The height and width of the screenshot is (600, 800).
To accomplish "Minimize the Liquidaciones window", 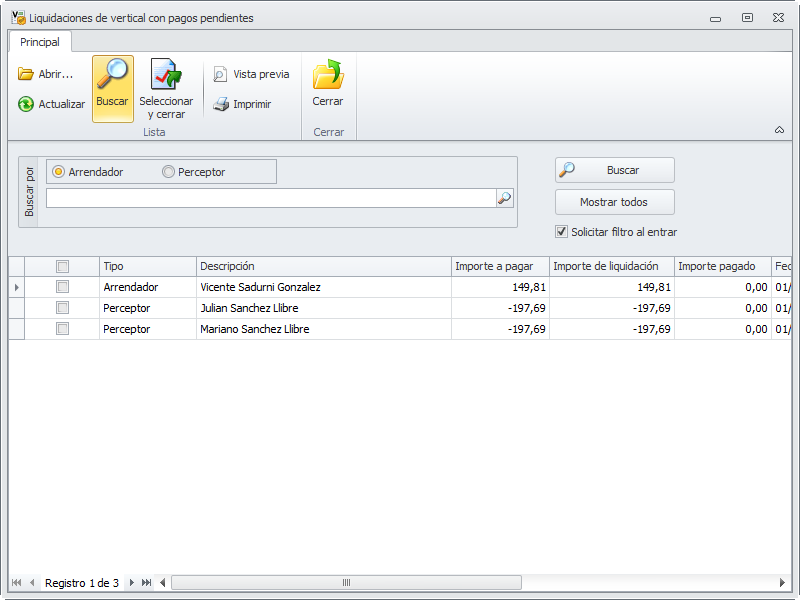I will [x=715, y=18].
